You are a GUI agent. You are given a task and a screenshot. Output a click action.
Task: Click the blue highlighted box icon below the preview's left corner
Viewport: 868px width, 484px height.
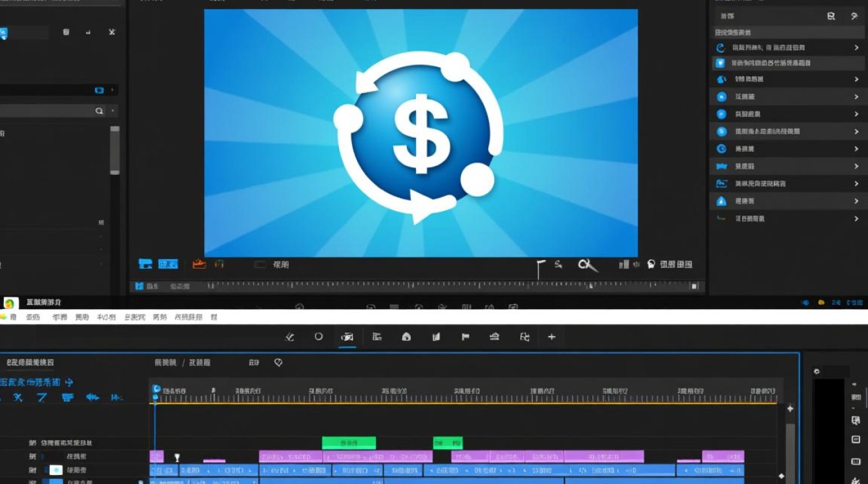click(x=168, y=264)
